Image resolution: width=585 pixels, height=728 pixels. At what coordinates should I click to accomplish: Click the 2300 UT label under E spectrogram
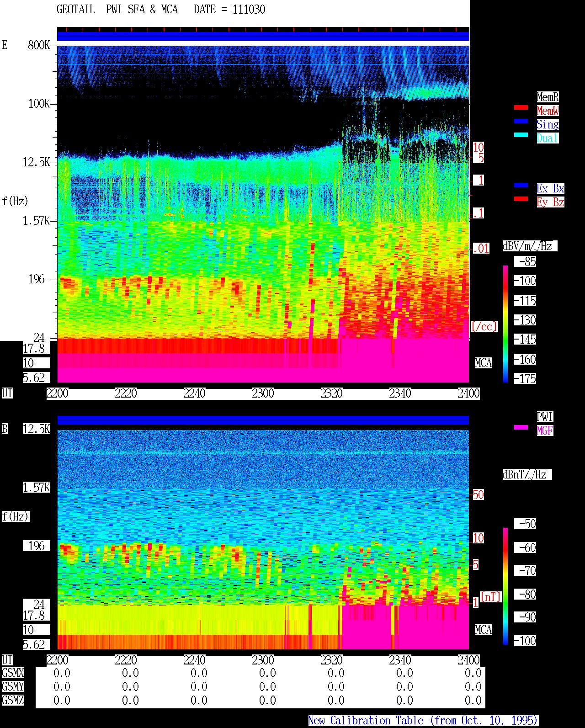[x=263, y=393]
